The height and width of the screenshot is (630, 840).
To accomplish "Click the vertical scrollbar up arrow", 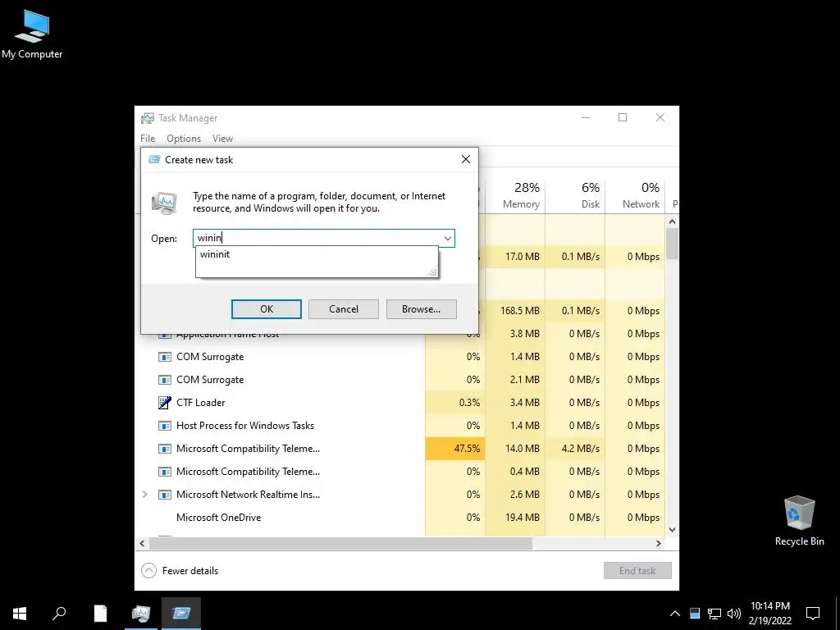I will (673, 221).
